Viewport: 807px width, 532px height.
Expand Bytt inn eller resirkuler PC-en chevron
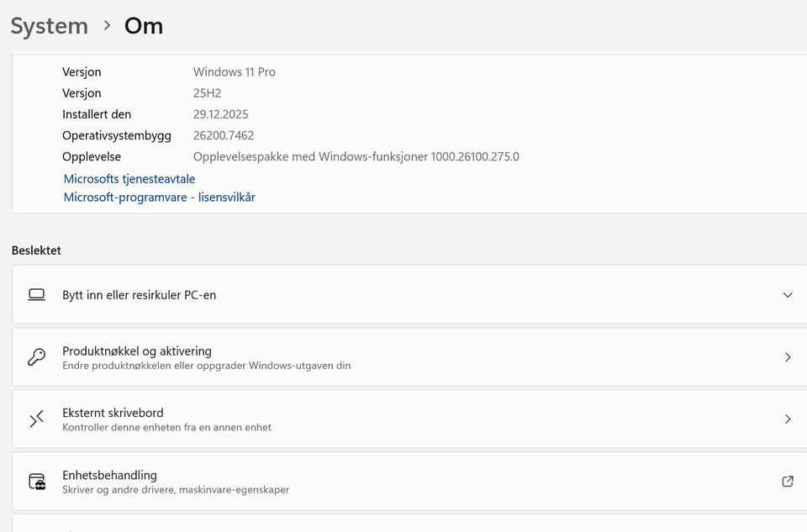point(788,295)
